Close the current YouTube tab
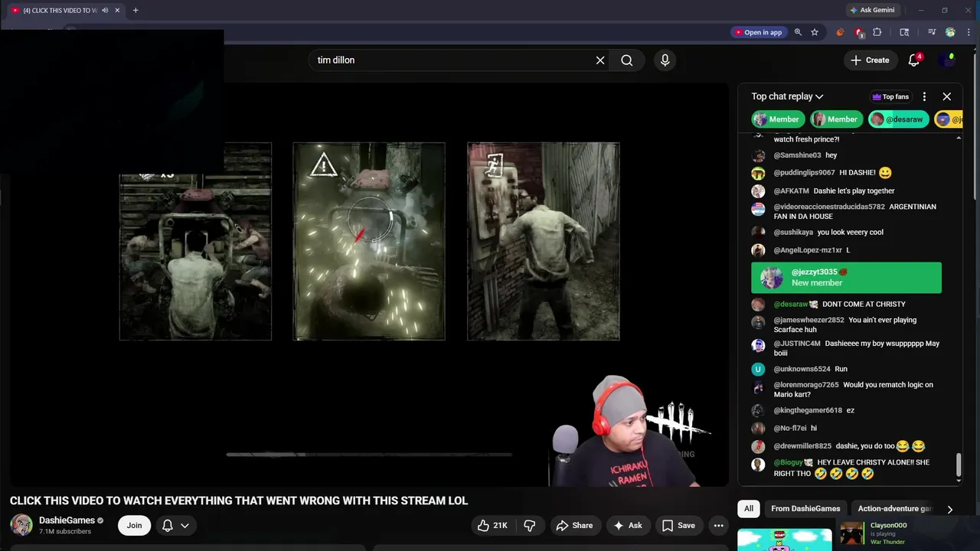This screenshot has height=551, width=980. tap(117, 10)
